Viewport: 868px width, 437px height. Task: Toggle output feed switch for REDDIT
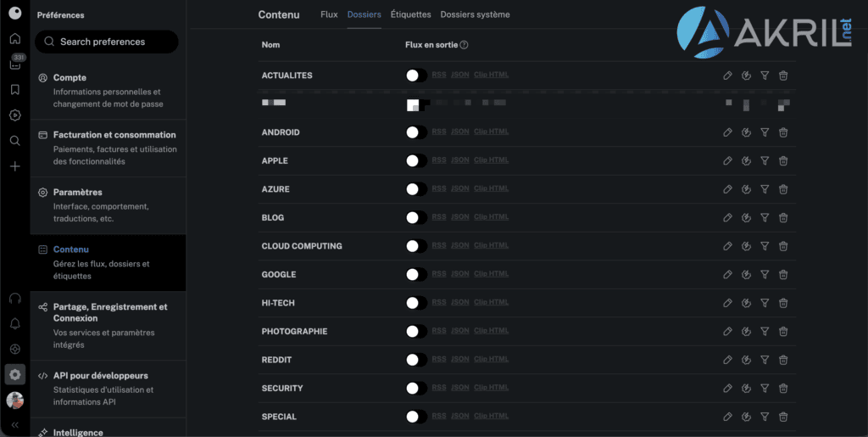[x=416, y=360]
